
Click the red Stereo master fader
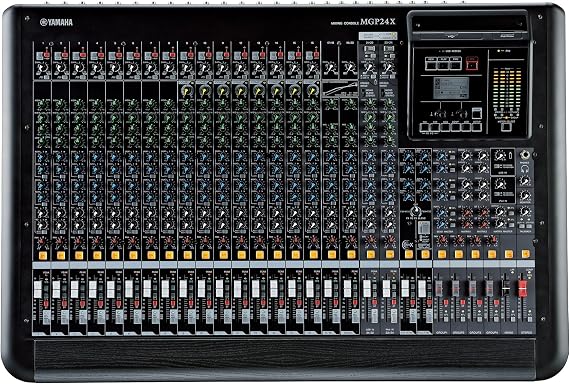point(522,289)
